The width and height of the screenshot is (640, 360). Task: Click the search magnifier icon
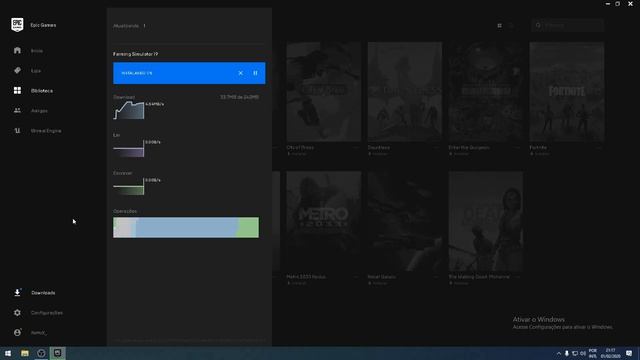(x=538, y=25)
